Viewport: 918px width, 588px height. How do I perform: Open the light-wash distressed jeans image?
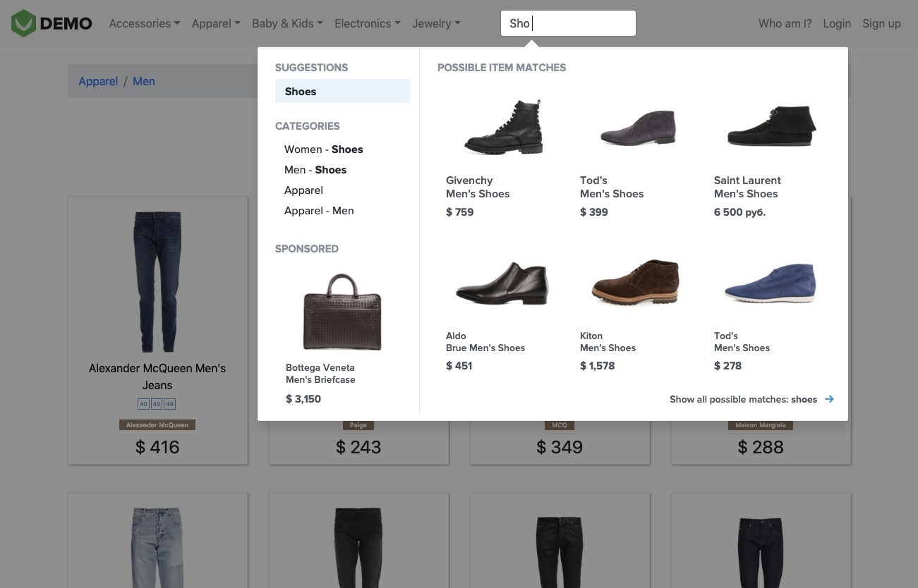tap(157, 548)
